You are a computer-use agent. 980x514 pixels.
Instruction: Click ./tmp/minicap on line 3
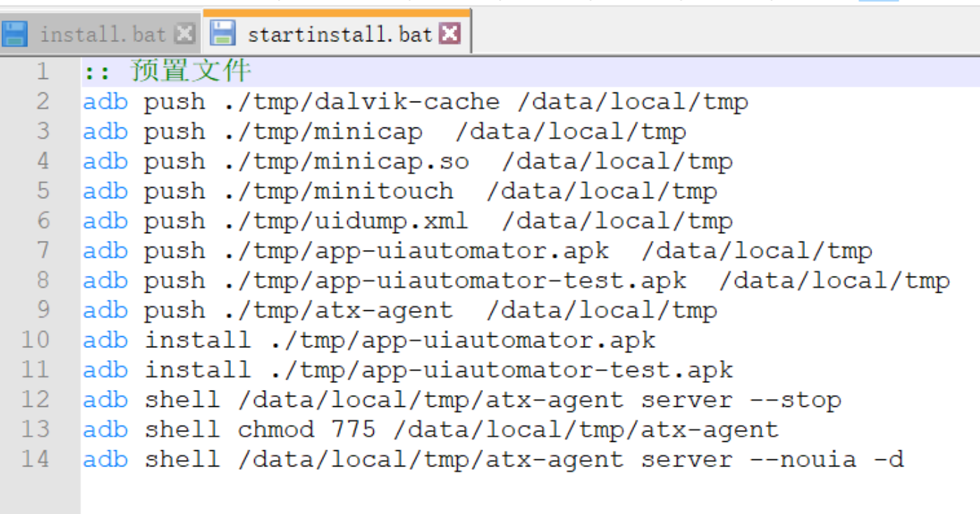[323, 132]
